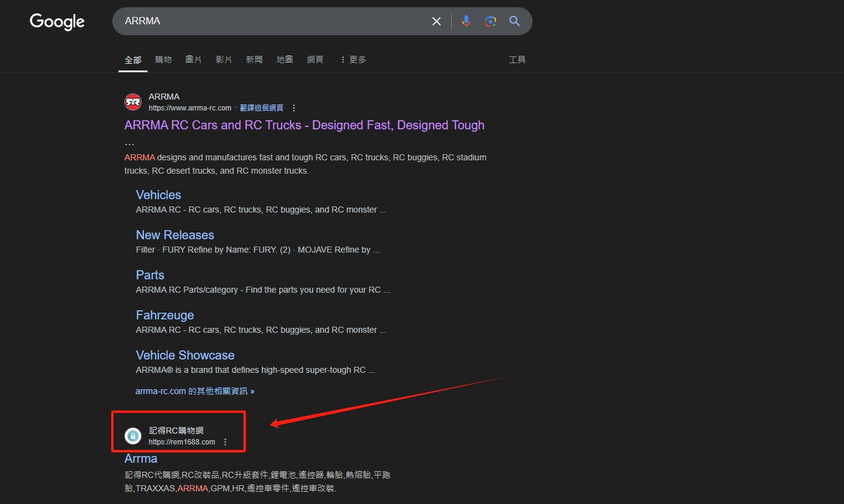The image size is (844, 504).
Task: Click 翻譯這個網頁 translate link
Action: (262, 108)
